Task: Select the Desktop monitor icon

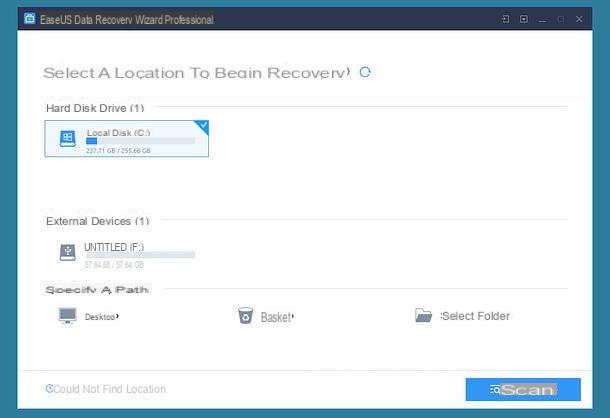Action: click(68, 316)
